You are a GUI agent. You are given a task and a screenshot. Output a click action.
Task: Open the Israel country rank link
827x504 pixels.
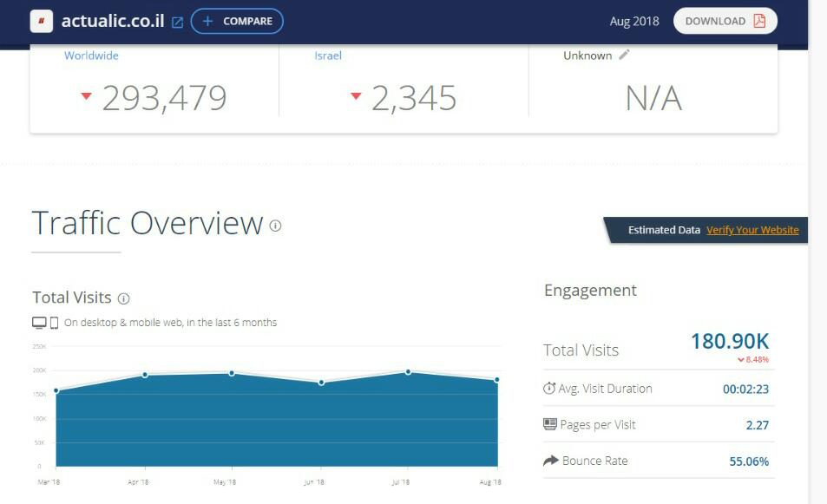point(328,56)
